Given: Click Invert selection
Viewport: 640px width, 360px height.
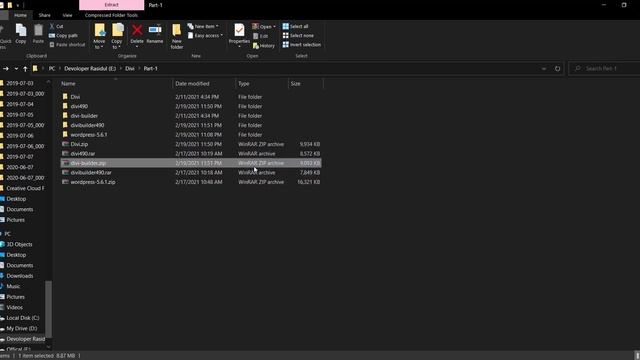Looking at the screenshot, I should 302,44.
